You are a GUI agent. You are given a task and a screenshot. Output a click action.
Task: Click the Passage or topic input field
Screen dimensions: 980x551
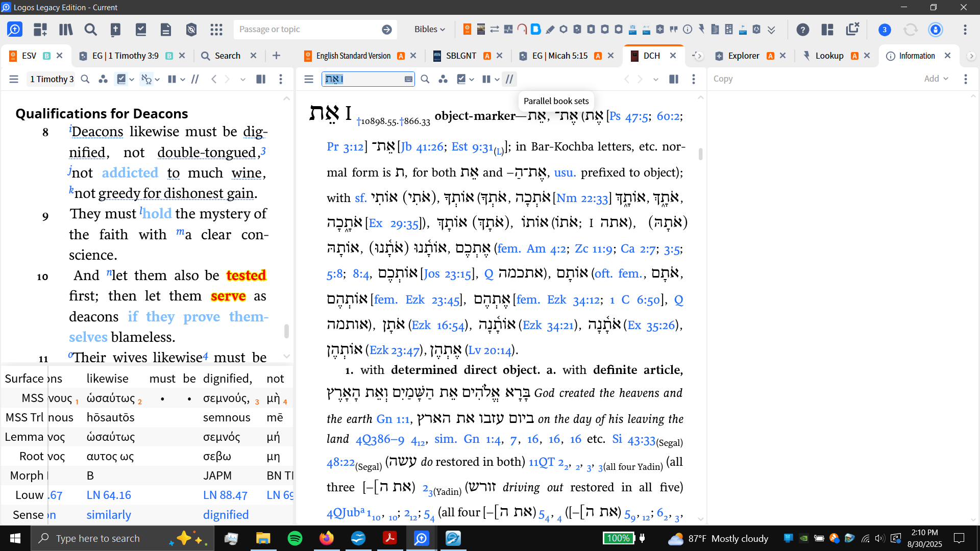[x=307, y=30]
